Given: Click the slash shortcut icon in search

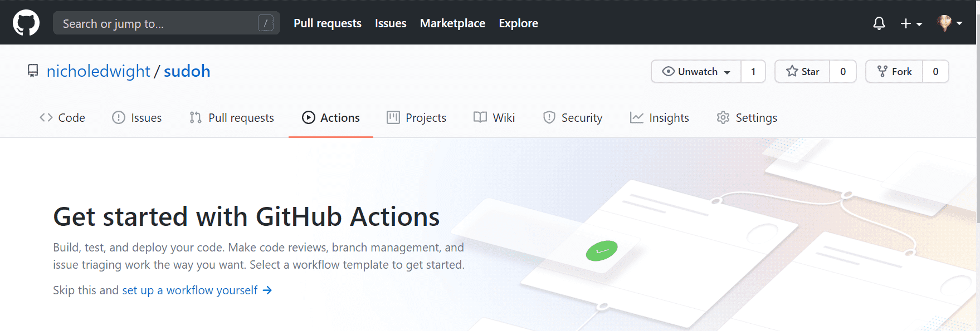Looking at the screenshot, I should [265, 23].
